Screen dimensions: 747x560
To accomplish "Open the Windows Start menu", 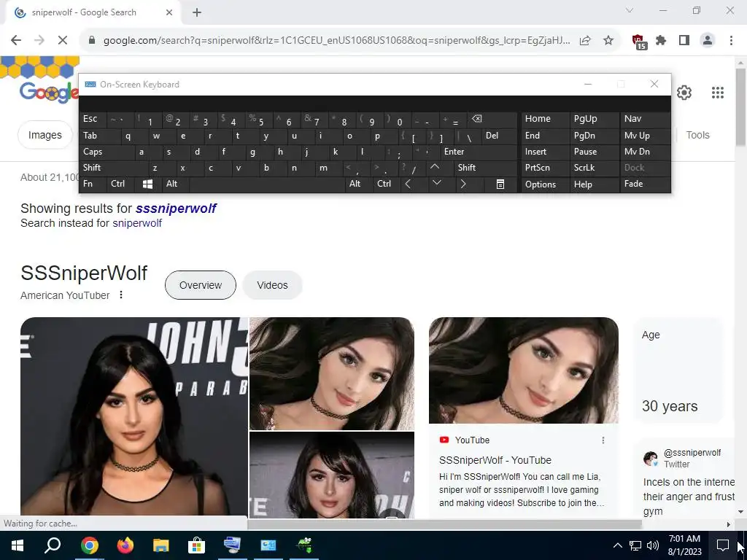I will 18,545.
